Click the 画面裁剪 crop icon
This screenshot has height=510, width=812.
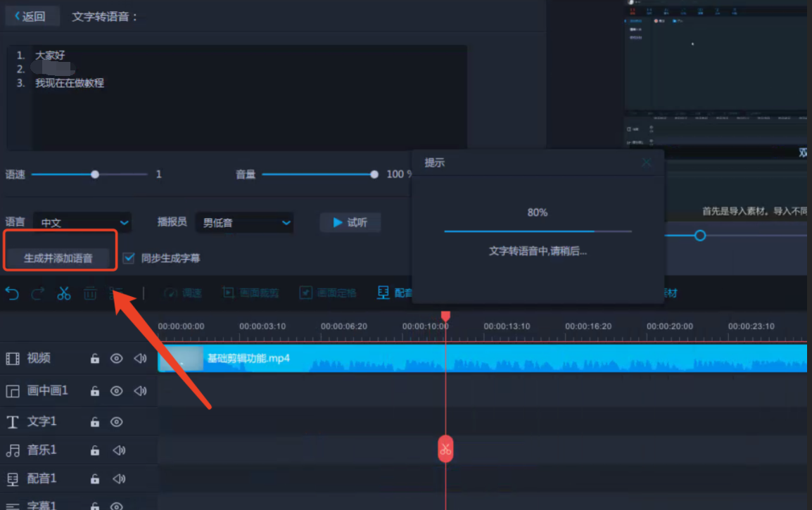[228, 293]
